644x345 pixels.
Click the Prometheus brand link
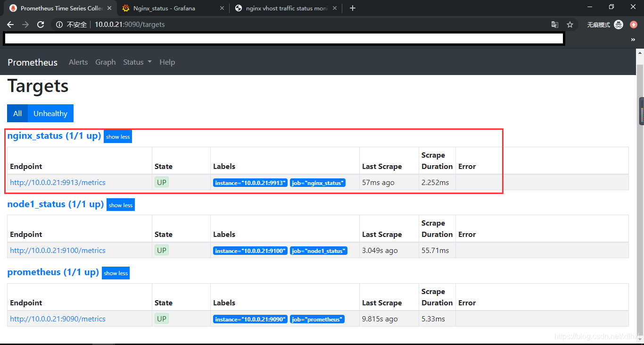(x=33, y=62)
